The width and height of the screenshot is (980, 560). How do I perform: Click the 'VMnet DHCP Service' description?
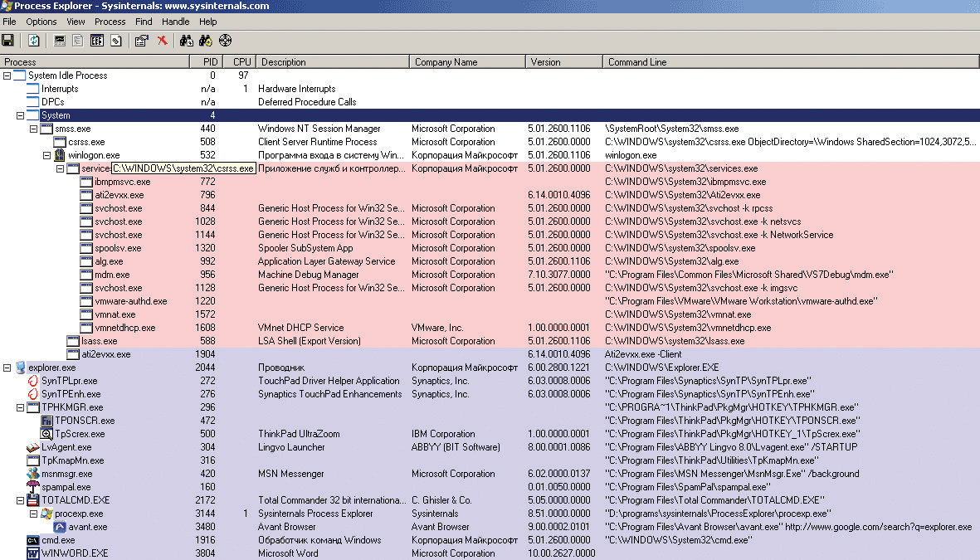(300, 328)
